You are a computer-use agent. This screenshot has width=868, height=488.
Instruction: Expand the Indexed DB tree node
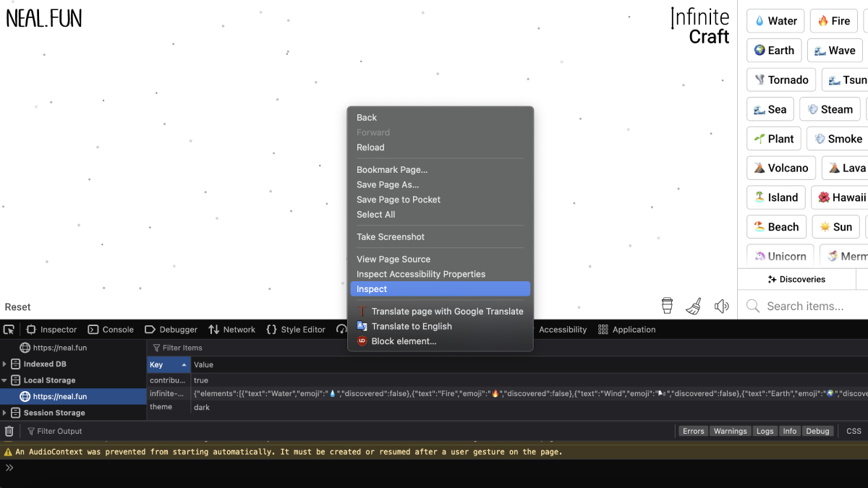pos(5,364)
